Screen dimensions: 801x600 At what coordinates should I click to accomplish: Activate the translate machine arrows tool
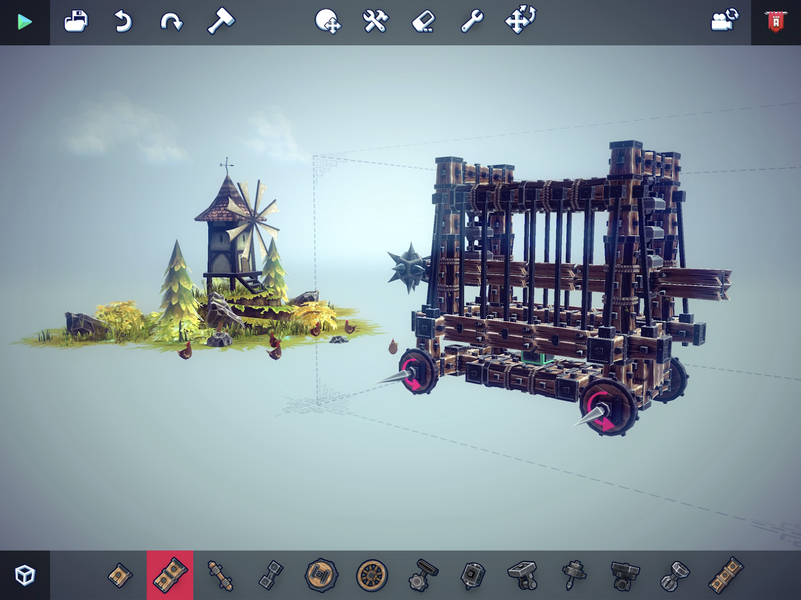[x=521, y=19]
